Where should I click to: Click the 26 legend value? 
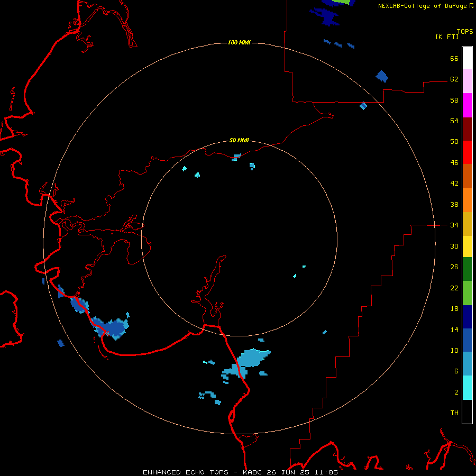[x=454, y=267]
